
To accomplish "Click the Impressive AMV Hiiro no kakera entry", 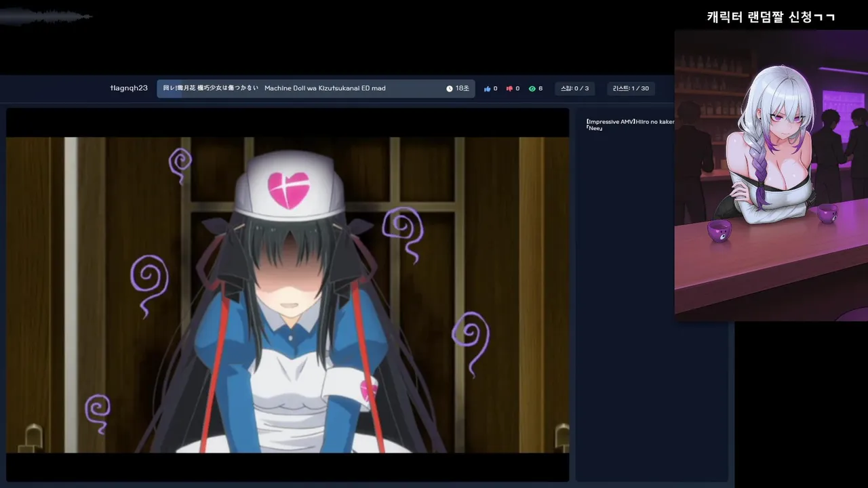I will pos(630,125).
